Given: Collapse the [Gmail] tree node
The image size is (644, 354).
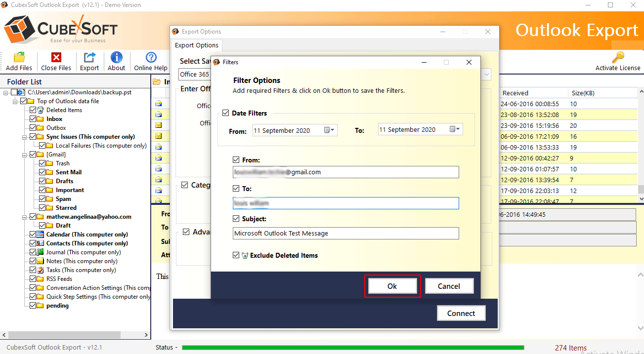Looking at the screenshot, I should pos(25,155).
